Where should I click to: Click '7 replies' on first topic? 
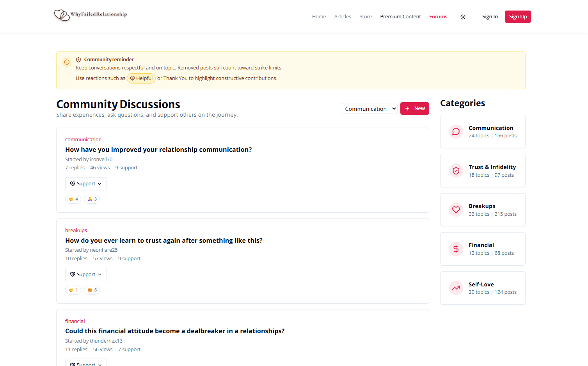tap(75, 168)
